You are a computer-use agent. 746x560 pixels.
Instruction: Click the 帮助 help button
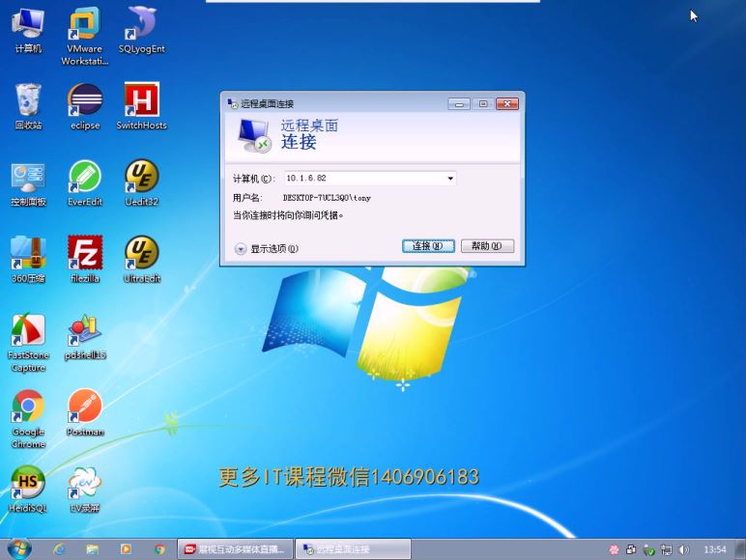coord(487,246)
